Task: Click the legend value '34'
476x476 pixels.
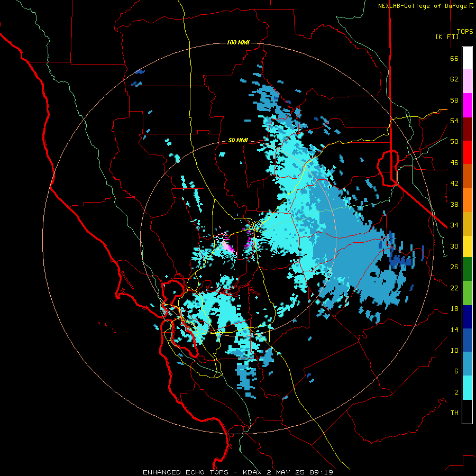Action: pyautogui.click(x=454, y=225)
